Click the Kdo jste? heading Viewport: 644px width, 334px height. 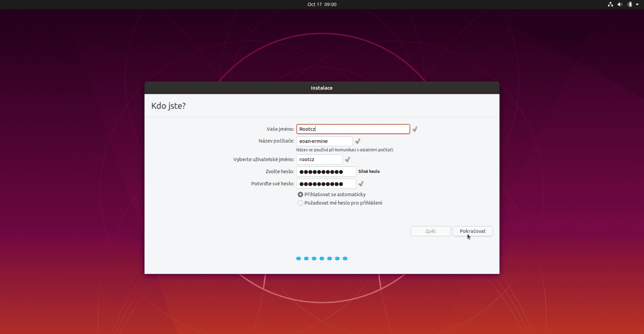168,106
